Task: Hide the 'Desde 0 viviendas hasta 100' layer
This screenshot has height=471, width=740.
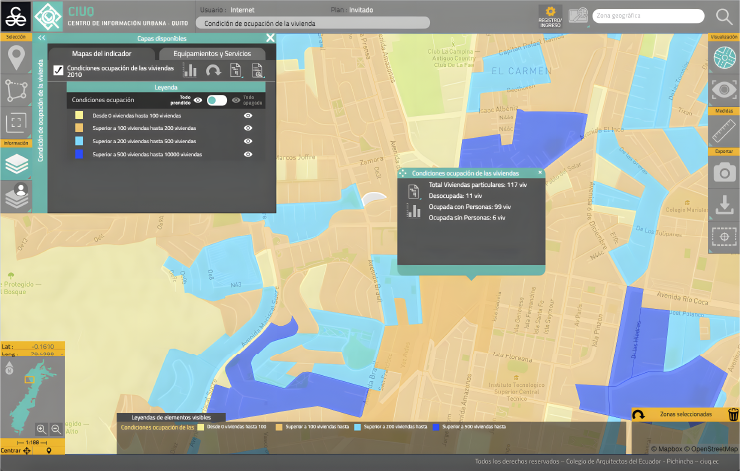Action: (247, 116)
